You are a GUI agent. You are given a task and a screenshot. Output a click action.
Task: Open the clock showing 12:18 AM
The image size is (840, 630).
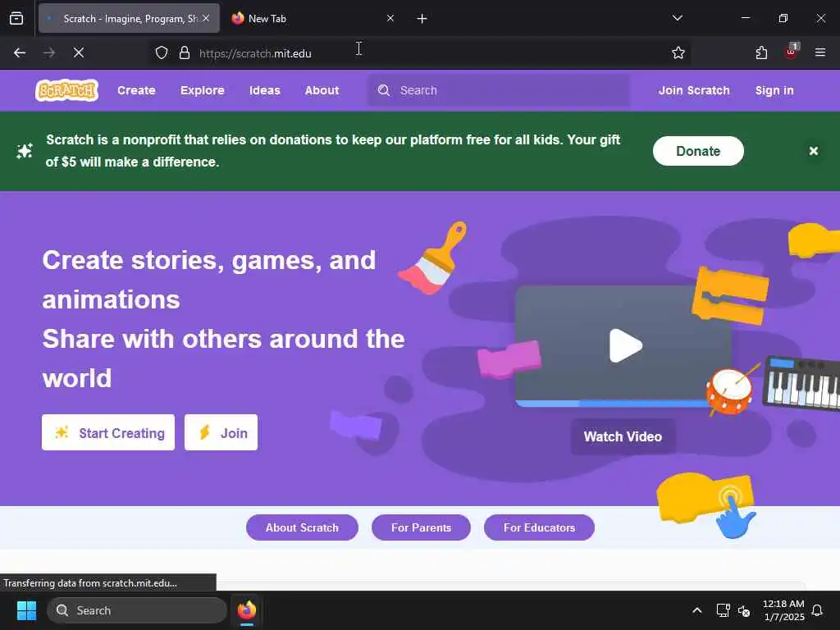pos(783,610)
